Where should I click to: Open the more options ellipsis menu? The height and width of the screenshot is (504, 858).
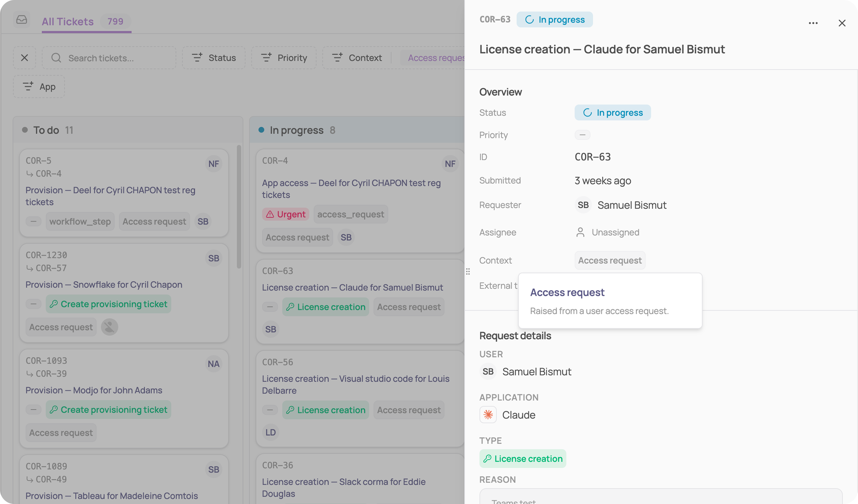[x=813, y=23]
